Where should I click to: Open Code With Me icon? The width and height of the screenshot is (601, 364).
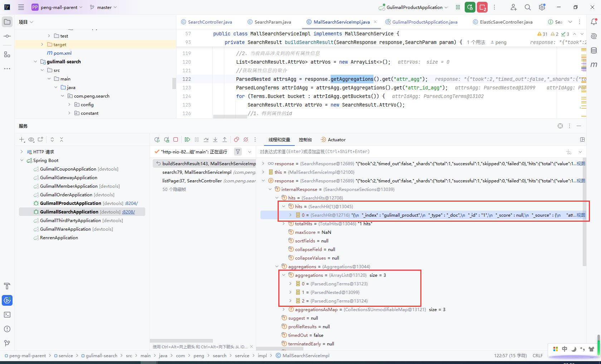pos(513,7)
